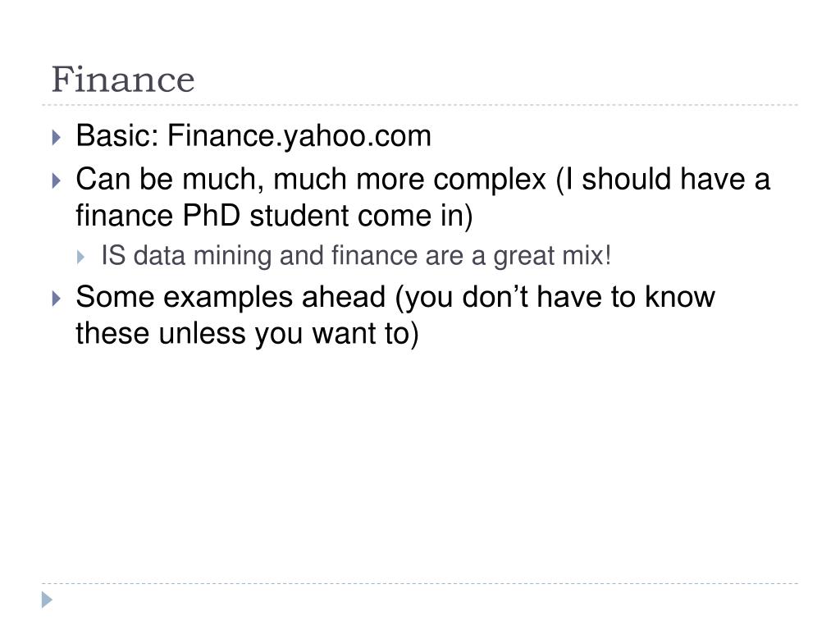Screen dimensions: 840x630
Task: Click the sub-bullet arrow beside IS data mining
Action: pyautogui.click(x=81, y=257)
